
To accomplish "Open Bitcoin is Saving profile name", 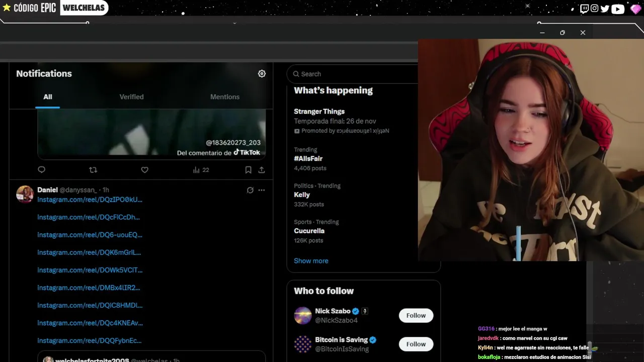I will (x=342, y=340).
